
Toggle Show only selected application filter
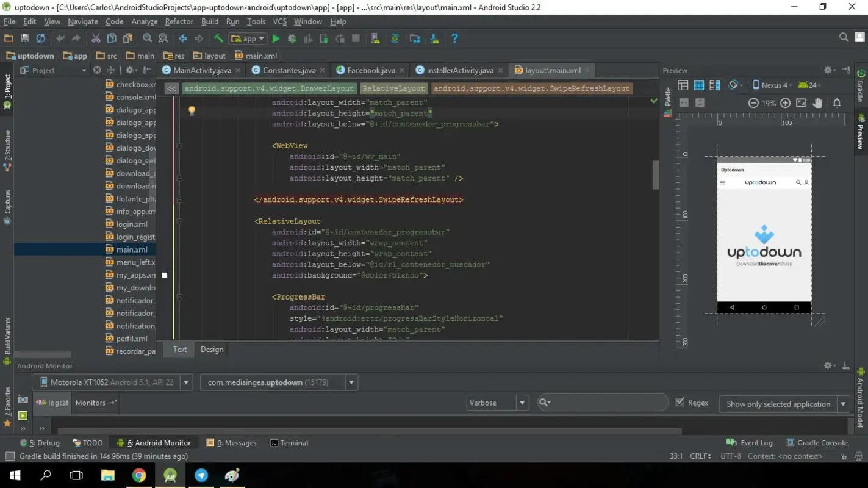tap(778, 404)
